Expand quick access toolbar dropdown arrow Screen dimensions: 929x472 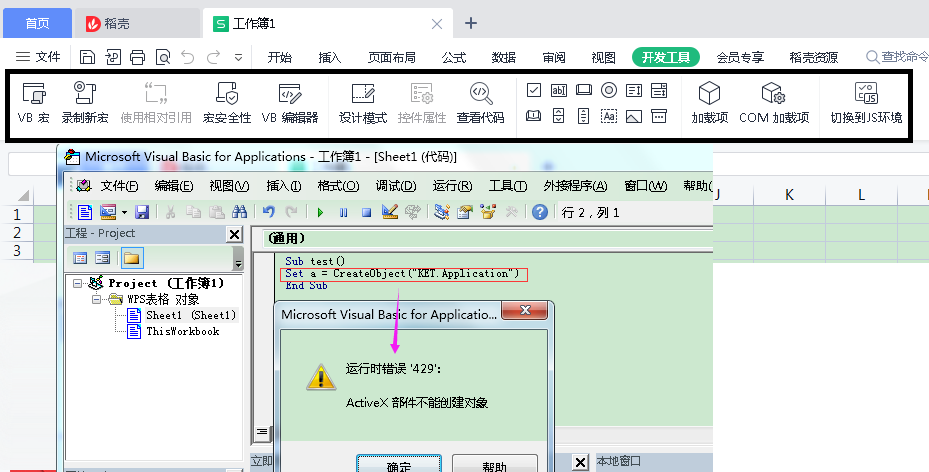pyautogui.click(x=238, y=57)
